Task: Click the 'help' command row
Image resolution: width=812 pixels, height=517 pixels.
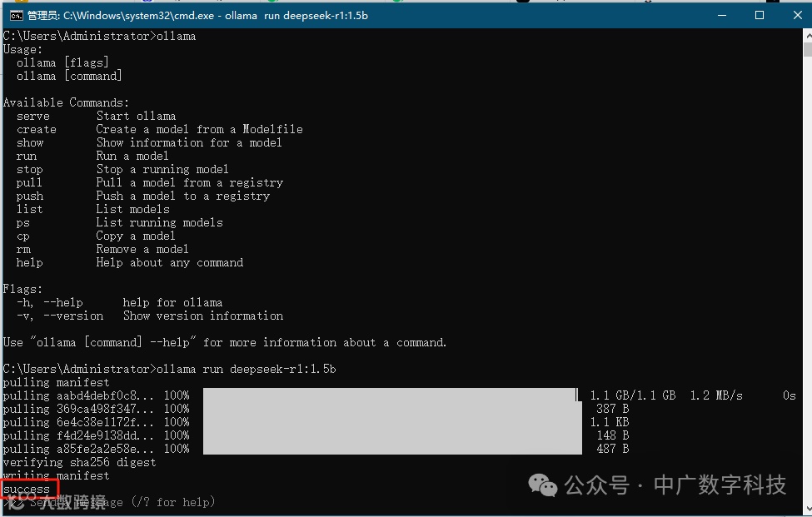Action: tap(129, 263)
